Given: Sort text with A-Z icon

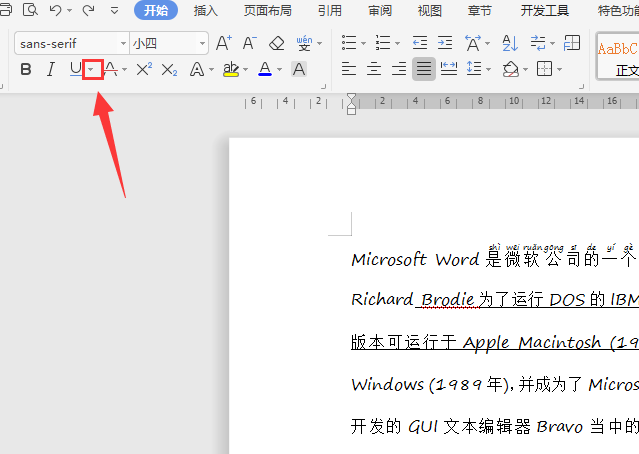Looking at the screenshot, I should [510, 43].
